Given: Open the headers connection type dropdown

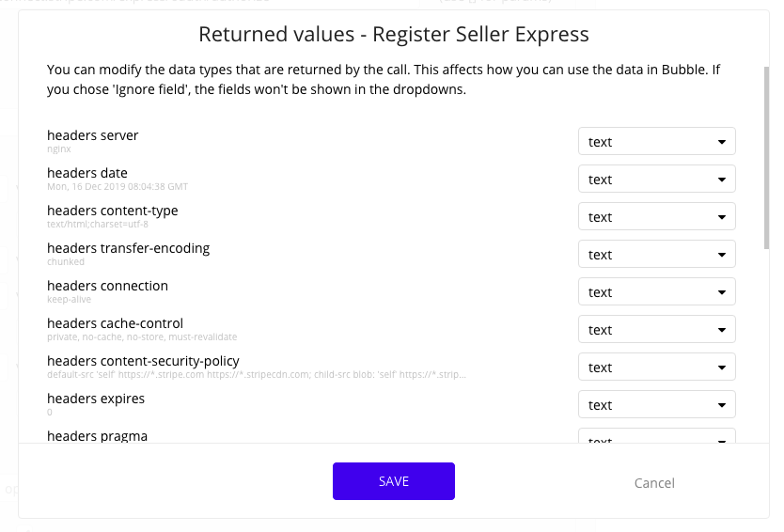Looking at the screenshot, I should pyautogui.click(x=656, y=292).
